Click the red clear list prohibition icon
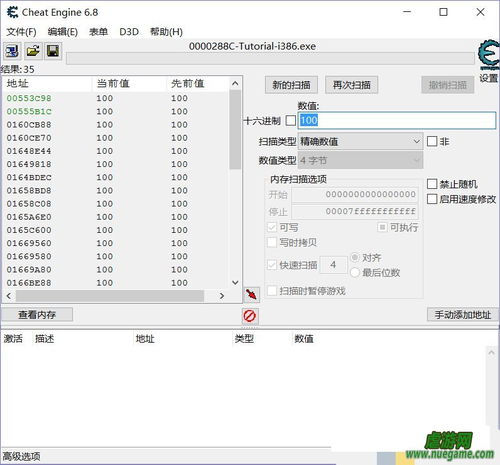 click(x=250, y=316)
